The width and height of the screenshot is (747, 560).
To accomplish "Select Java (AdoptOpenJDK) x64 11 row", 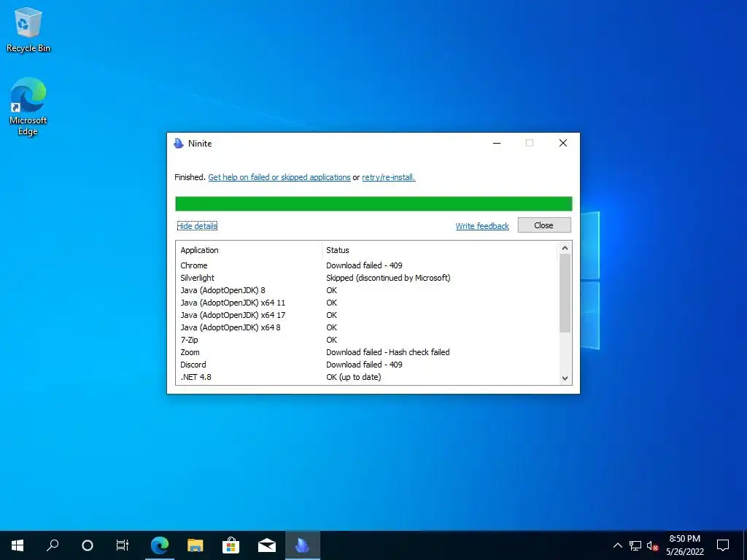I will 367,303.
